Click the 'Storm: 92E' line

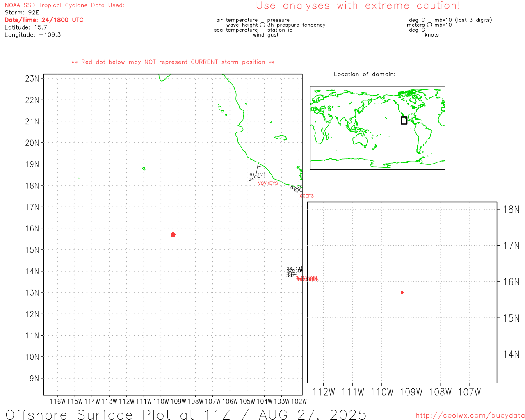[x=22, y=13]
